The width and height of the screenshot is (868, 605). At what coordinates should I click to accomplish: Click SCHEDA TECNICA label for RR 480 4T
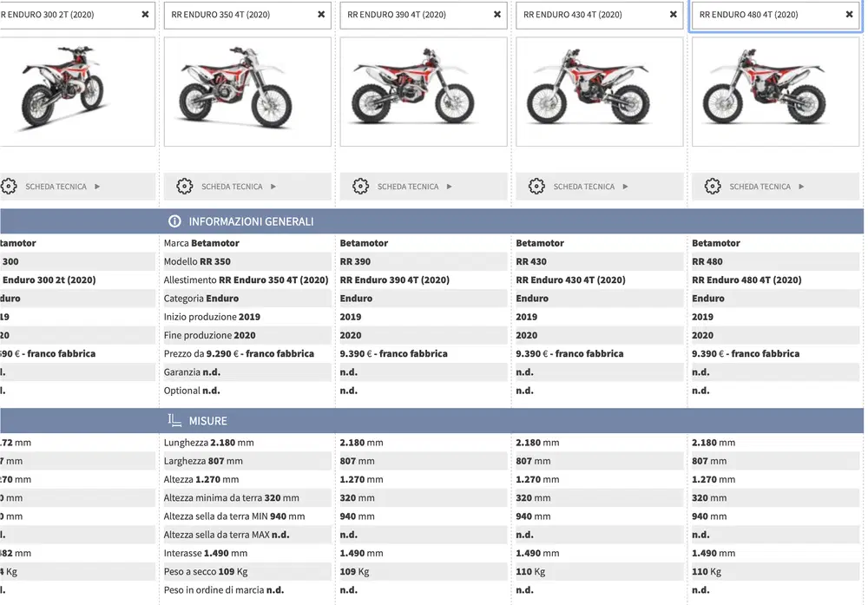click(760, 187)
